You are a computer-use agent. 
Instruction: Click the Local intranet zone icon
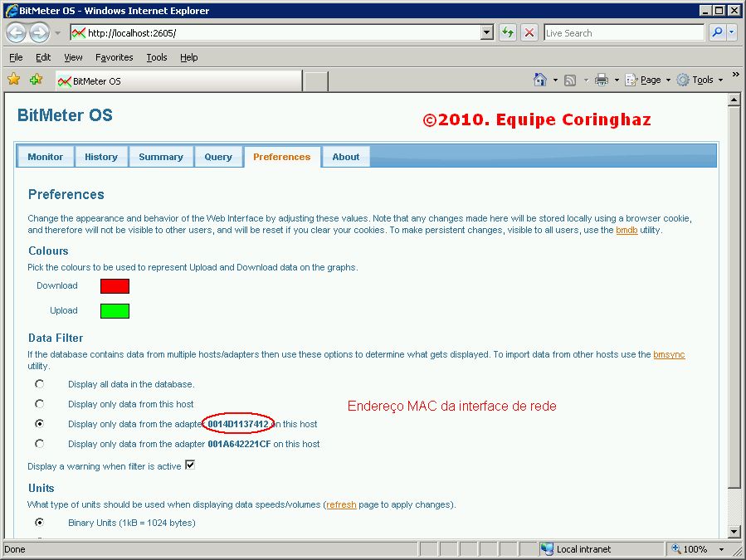click(x=547, y=549)
